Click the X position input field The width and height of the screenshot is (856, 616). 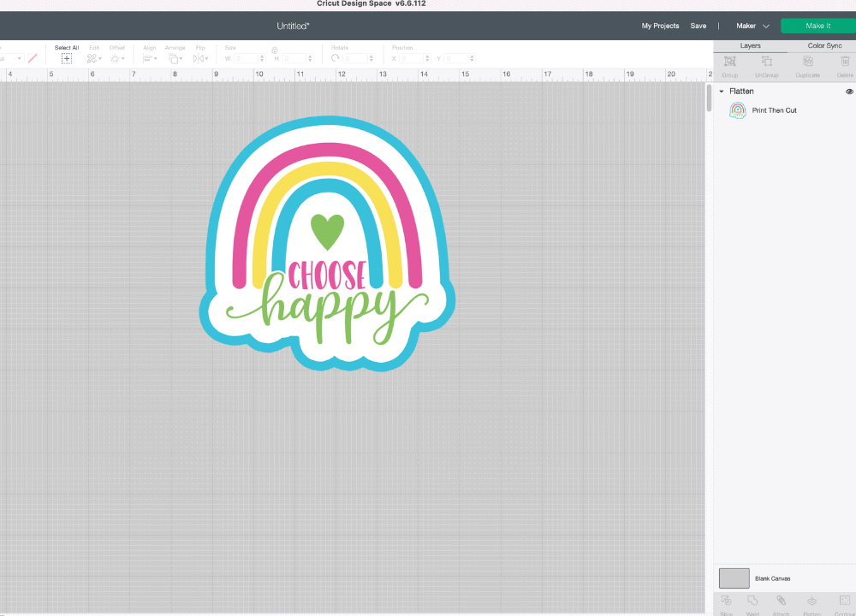pos(412,58)
